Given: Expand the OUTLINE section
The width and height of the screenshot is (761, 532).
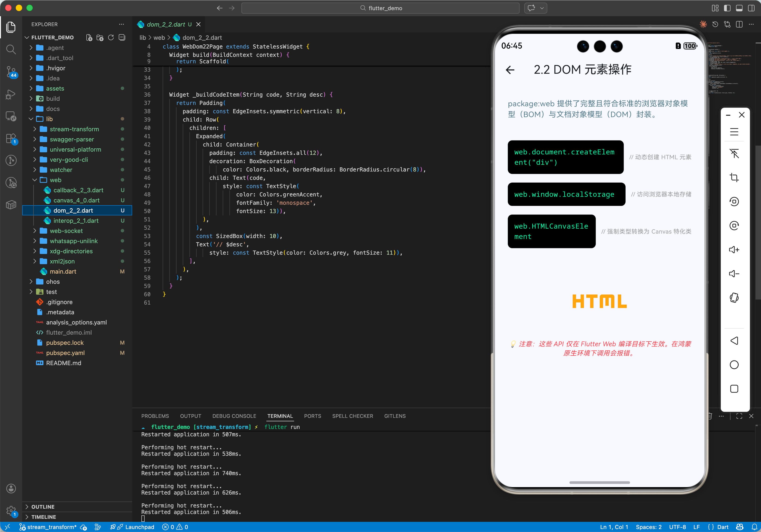Looking at the screenshot, I should (x=43, y=507).
